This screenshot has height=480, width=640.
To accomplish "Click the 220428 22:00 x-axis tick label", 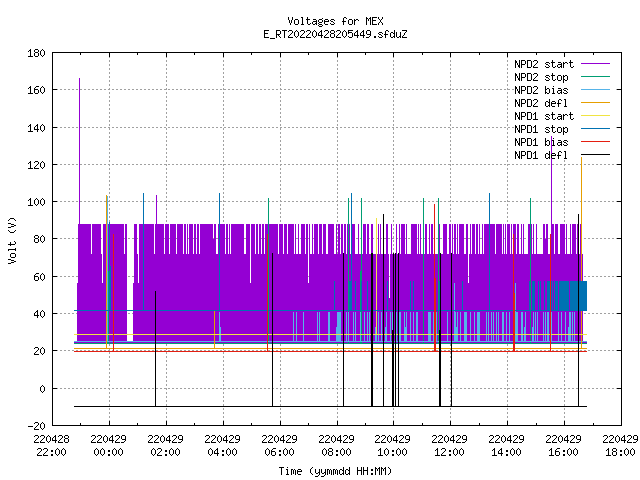I will tap(51, 446).
